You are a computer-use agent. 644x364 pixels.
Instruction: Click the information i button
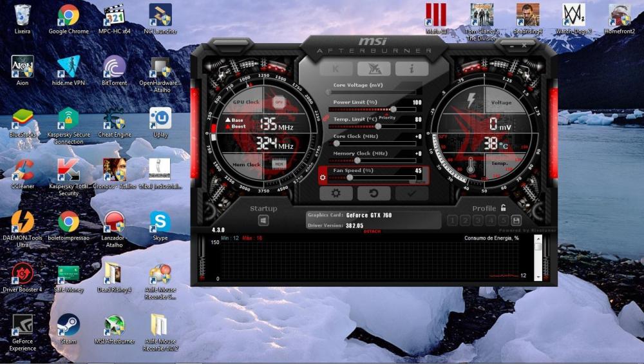(x=412, y=69)
